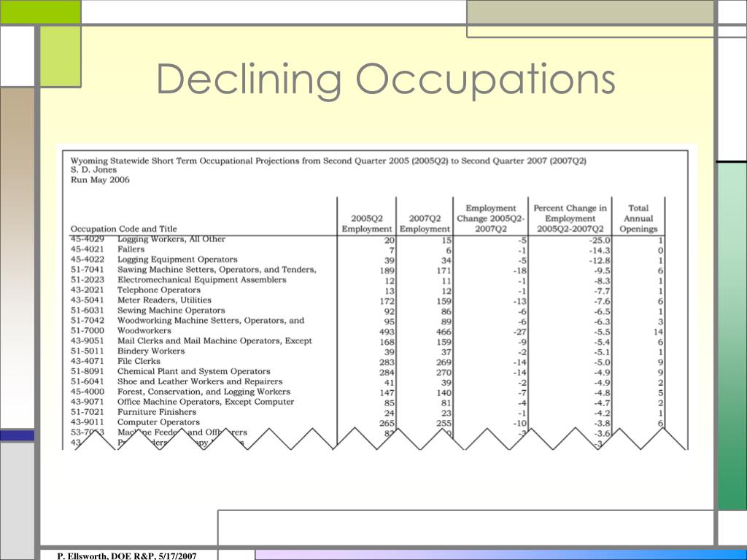
Task: Select 'Mail Clerks and Mail Machine Operators' title
Action: coord(215,341)
